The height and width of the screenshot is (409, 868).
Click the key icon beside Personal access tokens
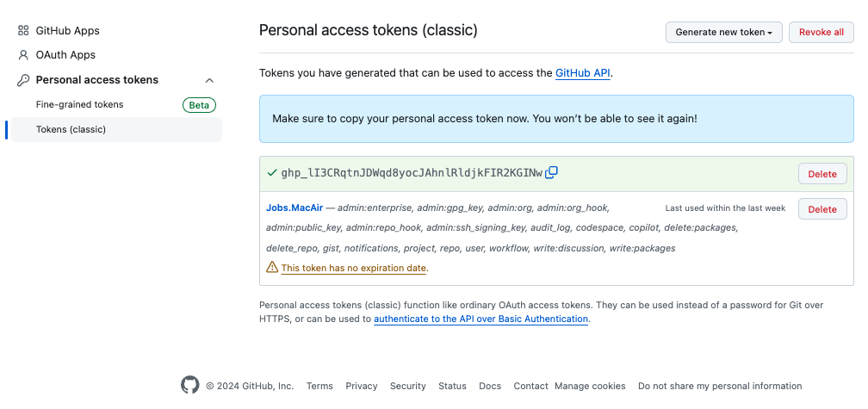point(23,80)
